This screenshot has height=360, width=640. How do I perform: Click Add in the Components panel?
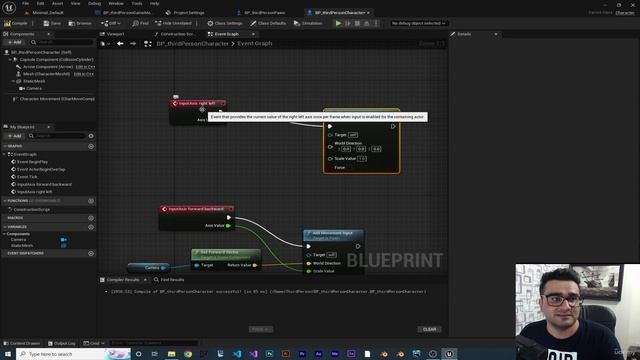[x=14, y=42]
